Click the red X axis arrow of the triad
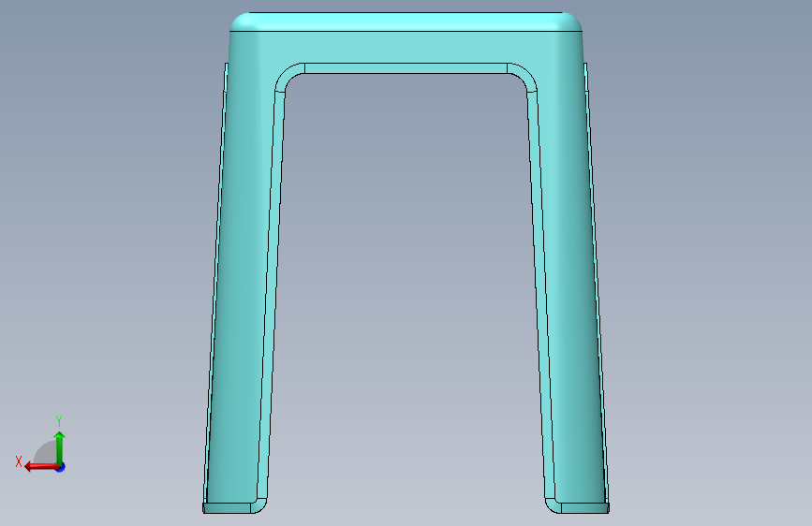The width and height of the screenshot is (812, 526). [x=40, y=467]
